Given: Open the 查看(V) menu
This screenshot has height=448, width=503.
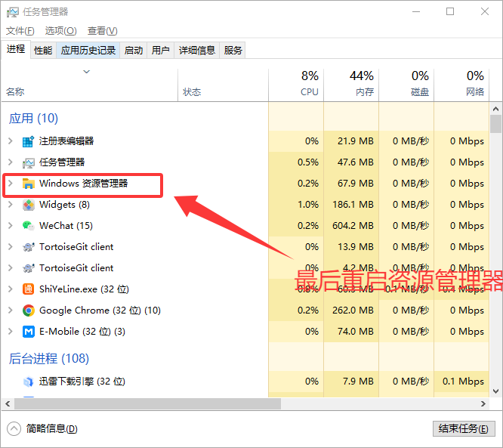Looking at the screenshot, I should pyautogui.click(x=102, y=31).
